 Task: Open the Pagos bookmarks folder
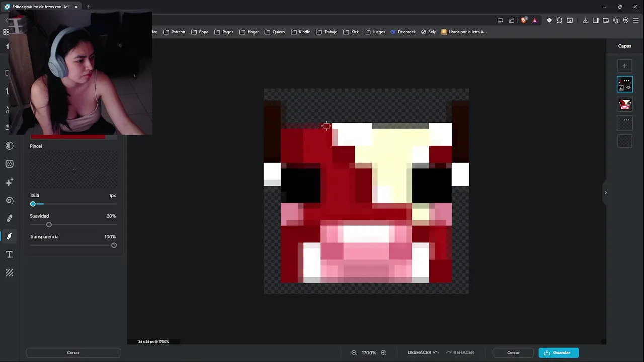224,32
